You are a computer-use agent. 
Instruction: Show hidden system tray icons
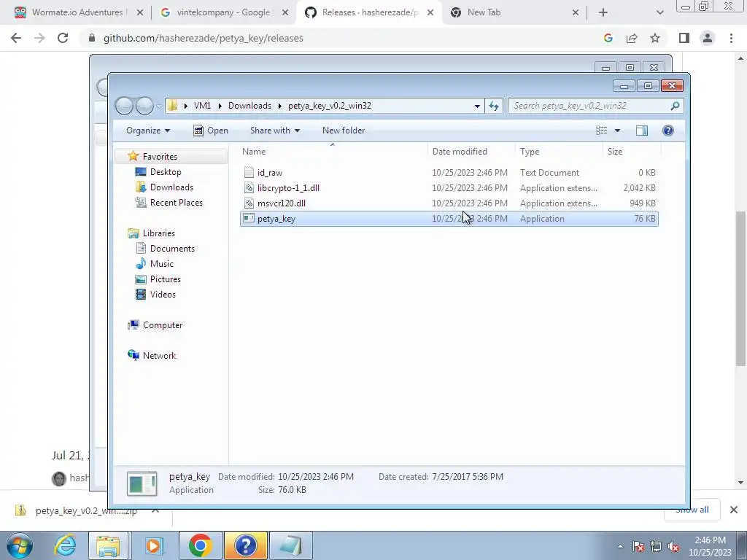point(620,546)
